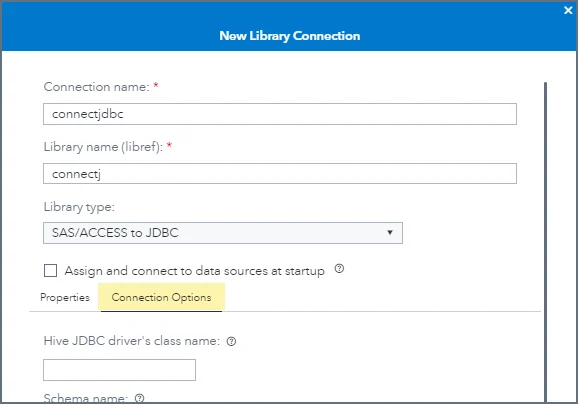Click the dialog's vertical scrollbar
578x404 pixels.
(545, 241)
